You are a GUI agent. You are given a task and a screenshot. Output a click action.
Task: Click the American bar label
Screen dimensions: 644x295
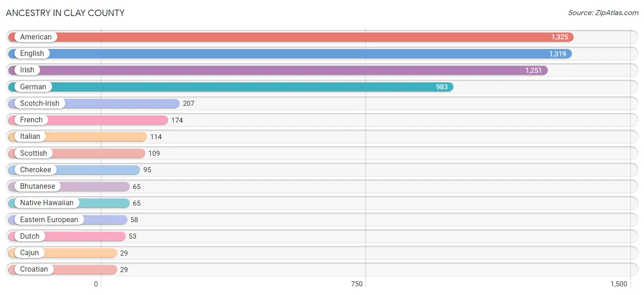(36, 37)
